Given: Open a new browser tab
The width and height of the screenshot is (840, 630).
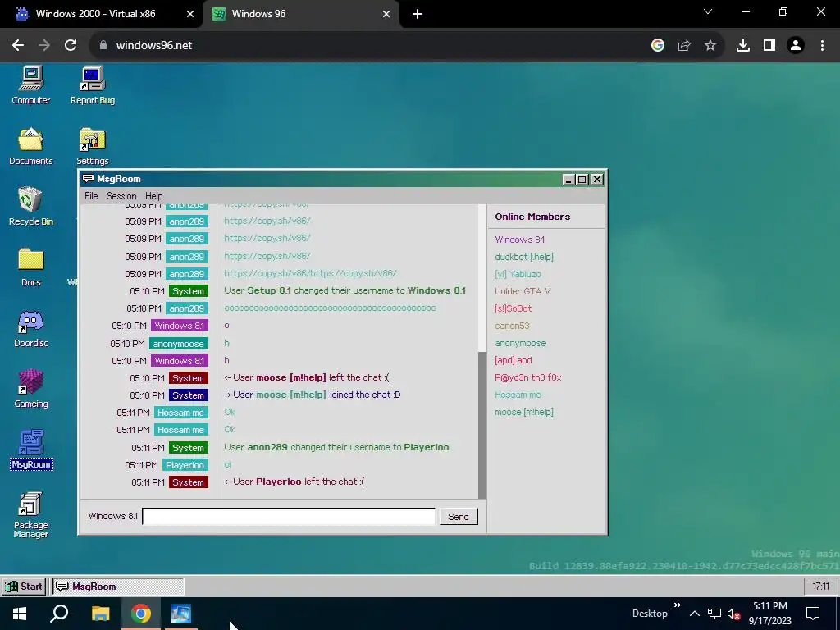Looking at the screenshot, I should click(418, 14).
